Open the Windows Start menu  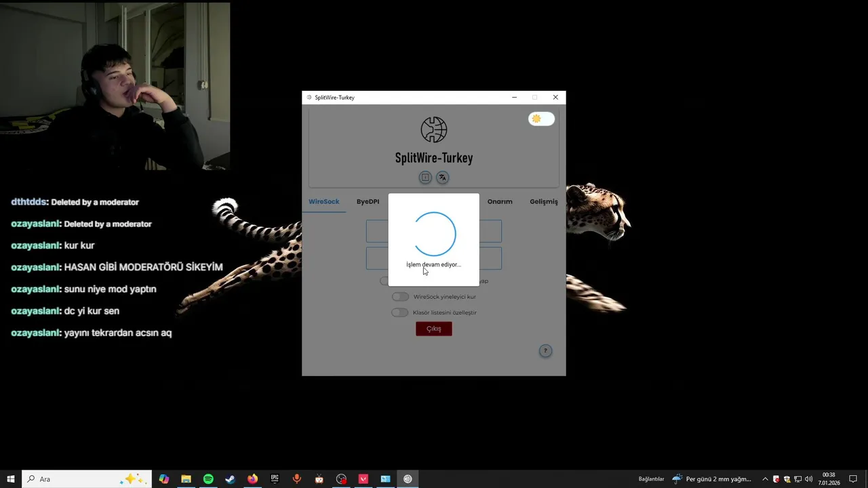click(x=11, y=479)
